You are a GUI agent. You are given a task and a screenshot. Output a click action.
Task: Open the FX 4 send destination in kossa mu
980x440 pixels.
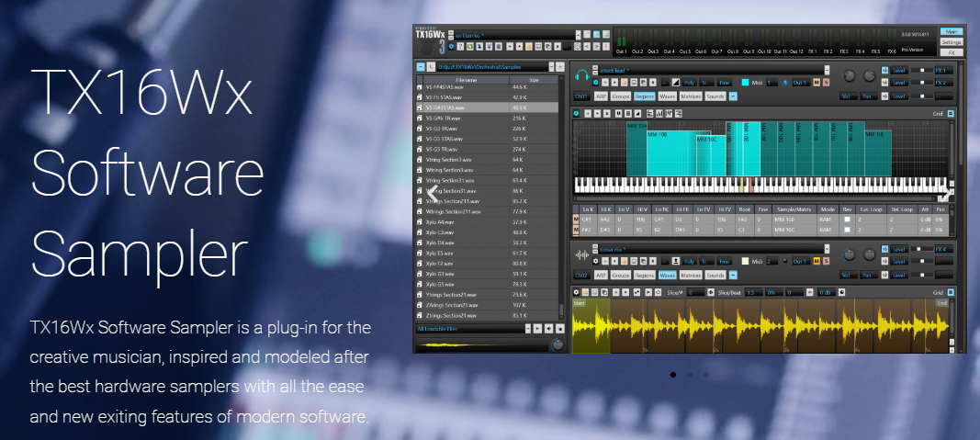(944, 249)
